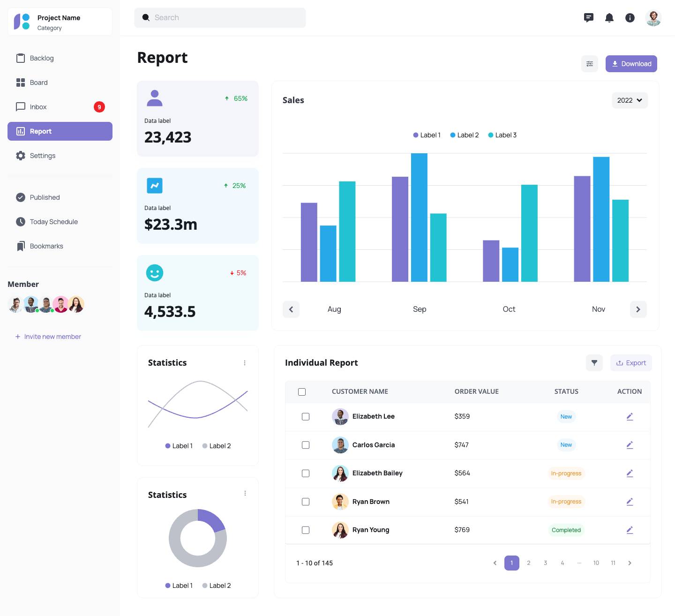Image resolution: width=675 pixels, height=616 pixels.
Task: Select the Carlos Garcia row checkbox
Action: coord(306,445)
